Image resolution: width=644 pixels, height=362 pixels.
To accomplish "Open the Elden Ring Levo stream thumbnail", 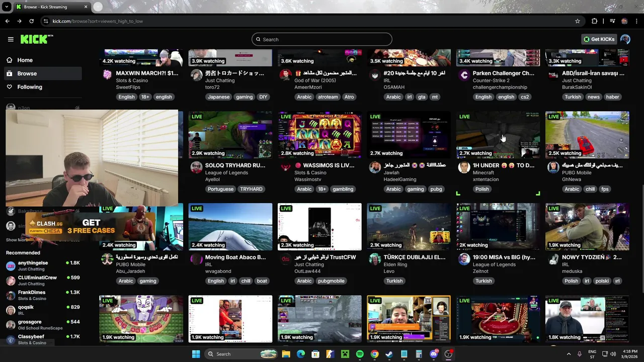I will click(x=409, y=227).
